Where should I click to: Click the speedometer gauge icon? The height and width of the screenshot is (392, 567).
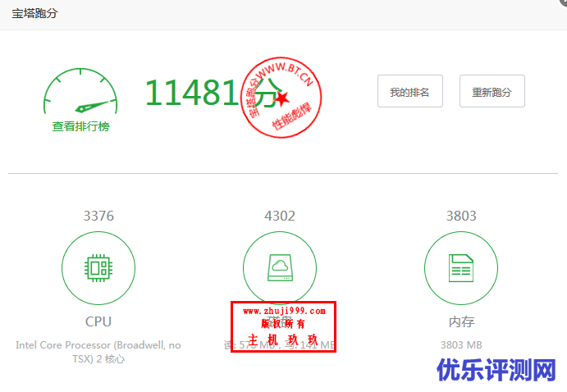[80, 91]
